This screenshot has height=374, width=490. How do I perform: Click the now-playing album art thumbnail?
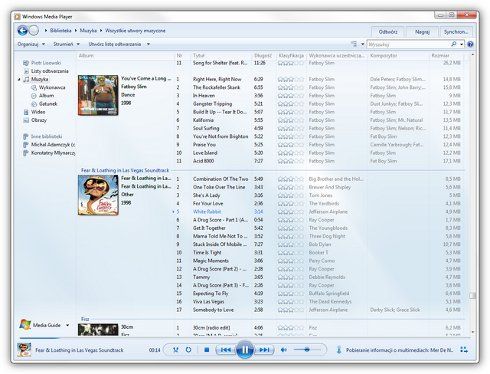pos(24,350)
